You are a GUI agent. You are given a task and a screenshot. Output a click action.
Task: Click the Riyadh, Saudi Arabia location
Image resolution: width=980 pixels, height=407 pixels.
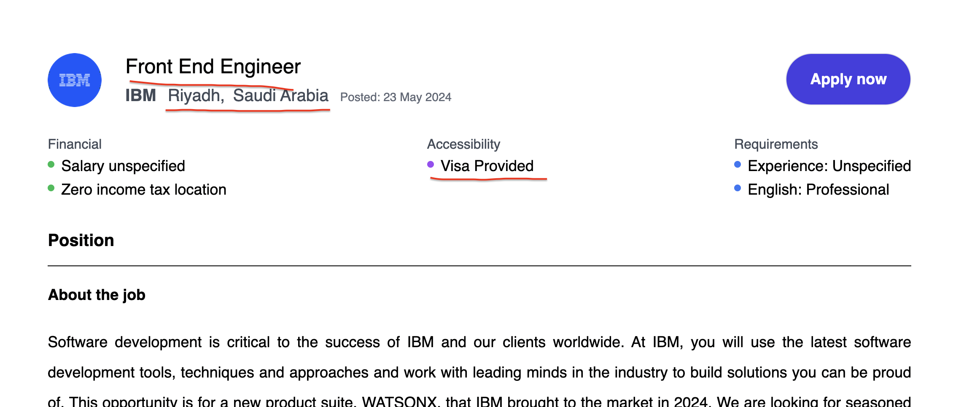[248, 96]
